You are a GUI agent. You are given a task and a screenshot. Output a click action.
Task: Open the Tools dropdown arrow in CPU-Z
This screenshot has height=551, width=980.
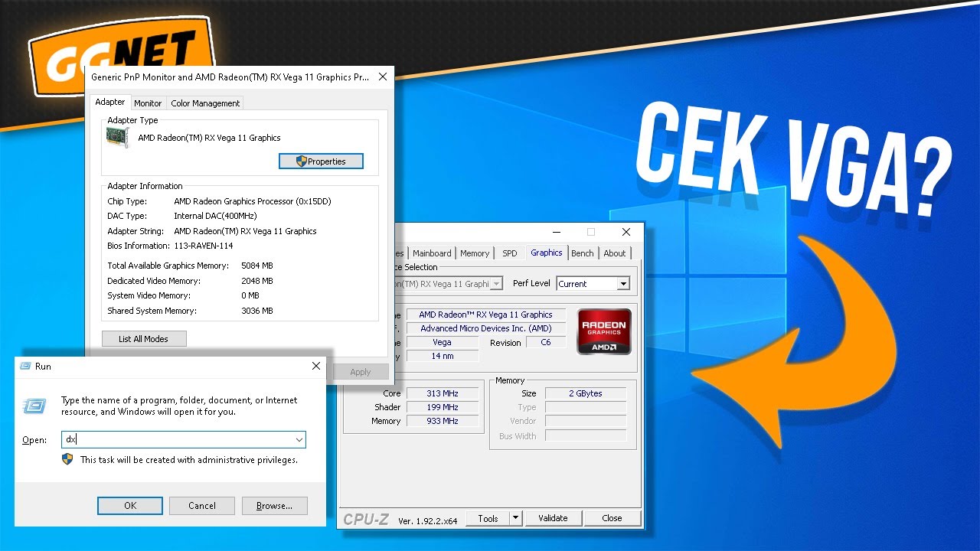[516, 518]
